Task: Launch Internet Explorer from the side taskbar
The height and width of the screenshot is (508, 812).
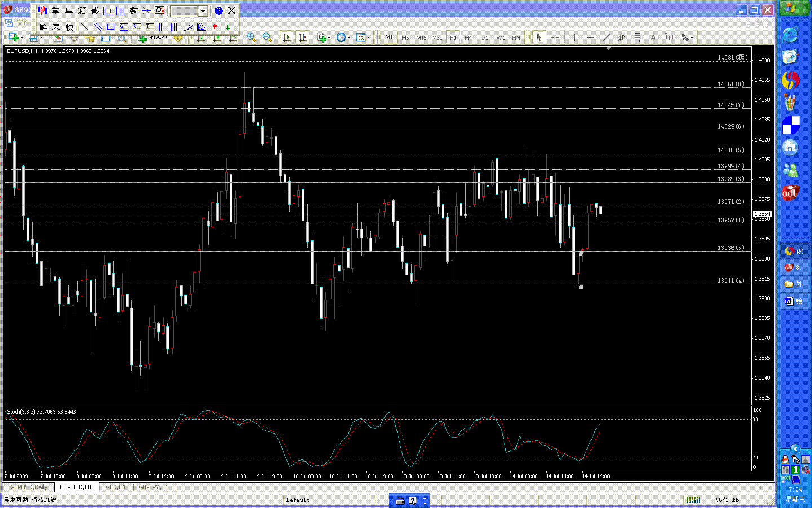Action: click(x=790, y=35)
